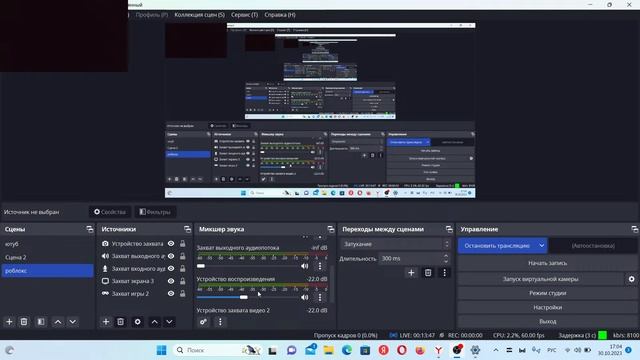640x360 pixels.
Task: Start Запуск виртуальной камеры
Action: pos(540,279)
